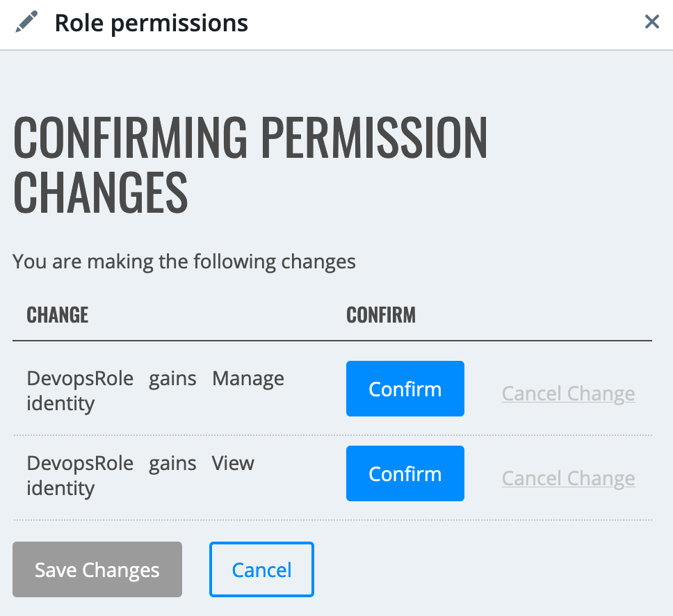Click the CONFIRM column header
673x616 pixels.
[x=381, y=315]
